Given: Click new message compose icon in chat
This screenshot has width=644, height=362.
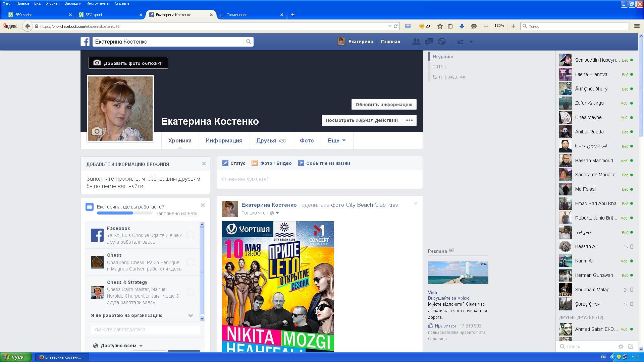Looking at the screenshot, I should pyautogui.click(x=631, y=347).
